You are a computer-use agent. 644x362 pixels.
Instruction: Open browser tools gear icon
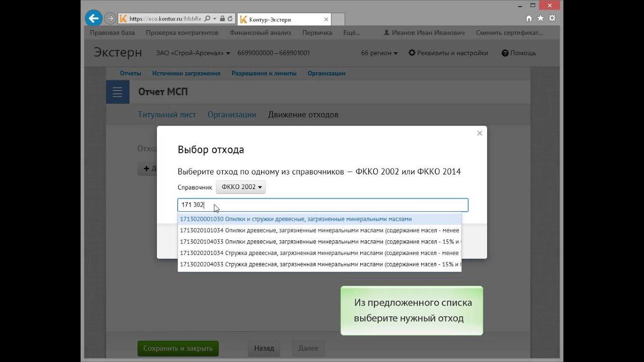552,18
